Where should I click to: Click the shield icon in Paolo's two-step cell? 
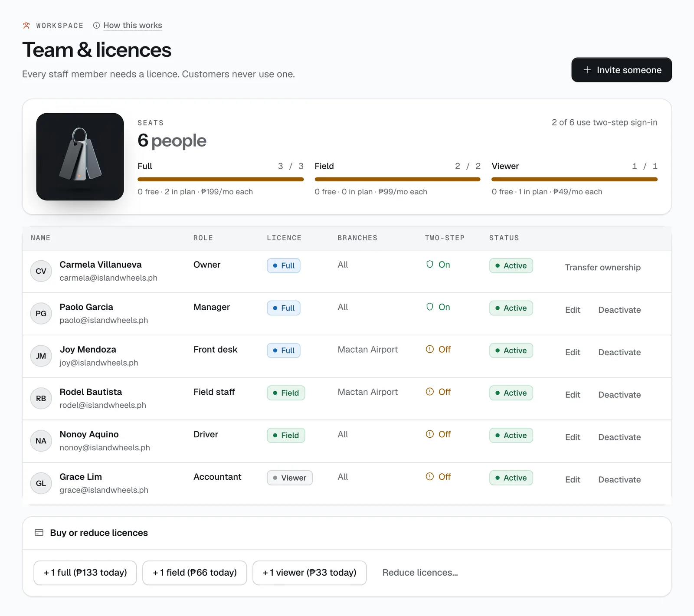coord(430,307)
